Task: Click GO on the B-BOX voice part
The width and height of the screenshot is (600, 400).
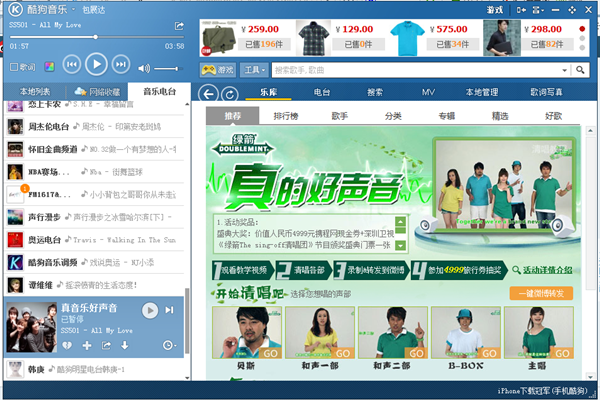Action: (489, 353)
